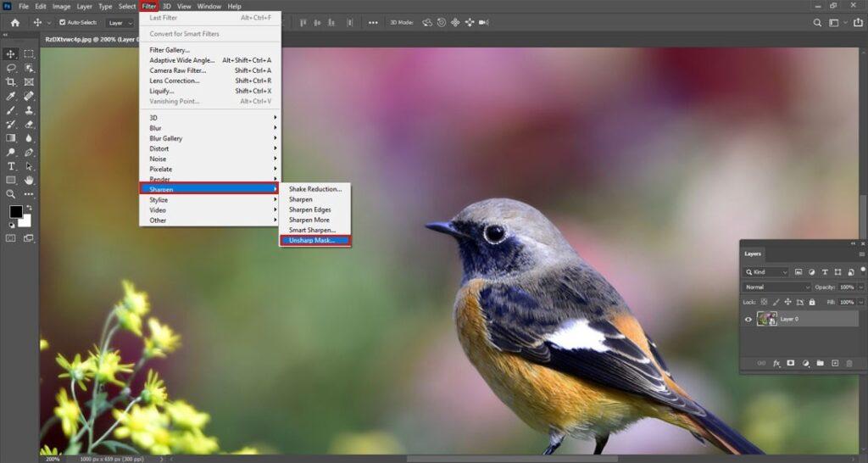
Task: Toggle the shape layers filter
Action: tap(837, 272)
